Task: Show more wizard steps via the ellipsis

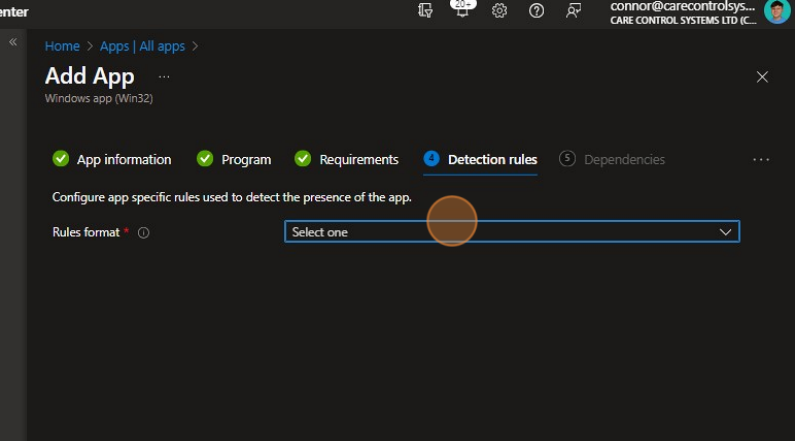Action: (761, 159)
